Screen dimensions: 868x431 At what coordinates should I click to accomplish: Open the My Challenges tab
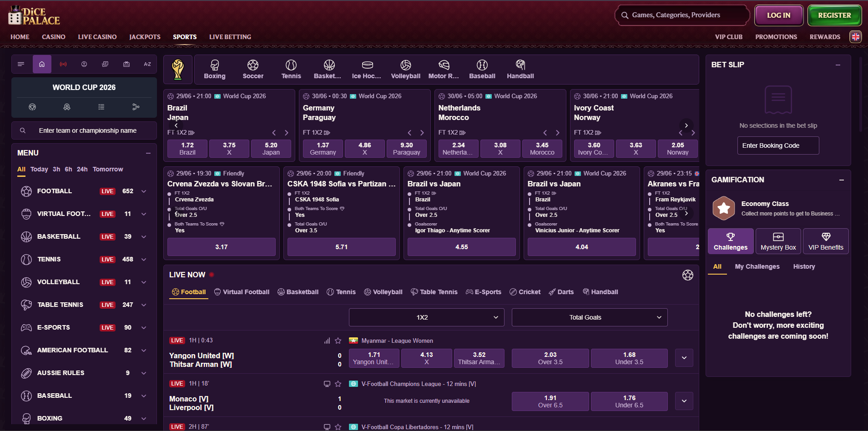pyautogui.click(x=757, y=266)
